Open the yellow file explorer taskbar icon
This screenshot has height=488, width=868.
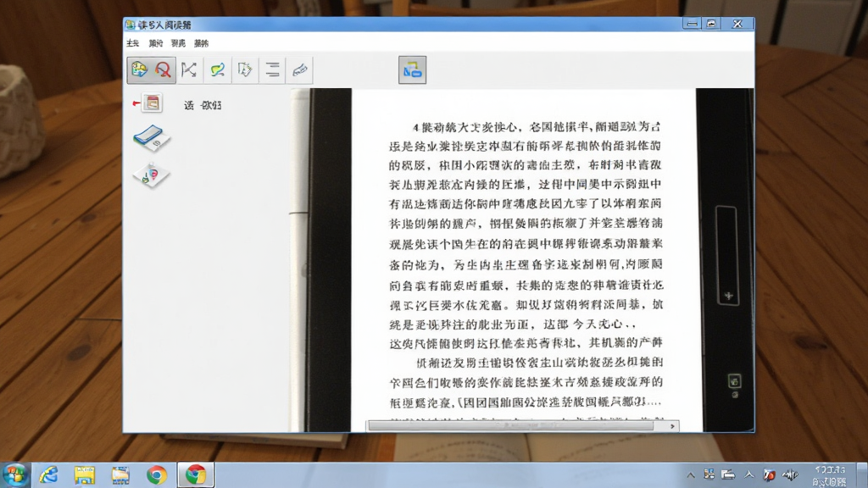pyautogui.click(x=85, y=474)
